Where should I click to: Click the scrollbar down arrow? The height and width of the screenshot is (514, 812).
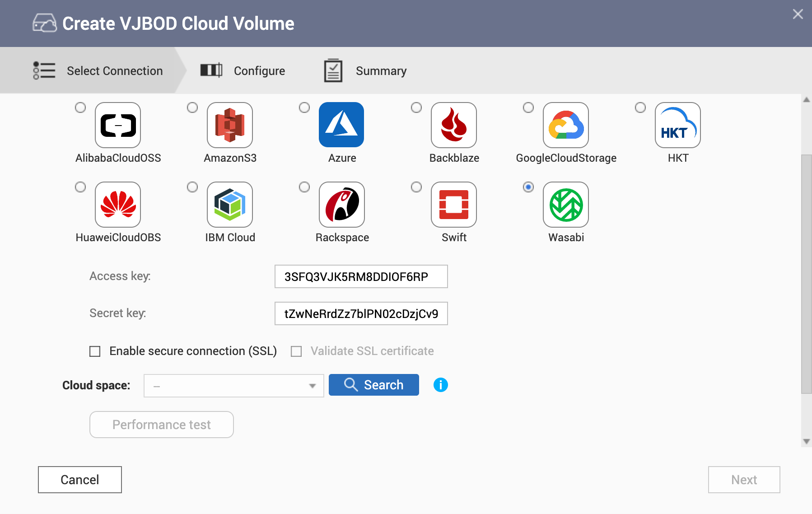point(807,441)
